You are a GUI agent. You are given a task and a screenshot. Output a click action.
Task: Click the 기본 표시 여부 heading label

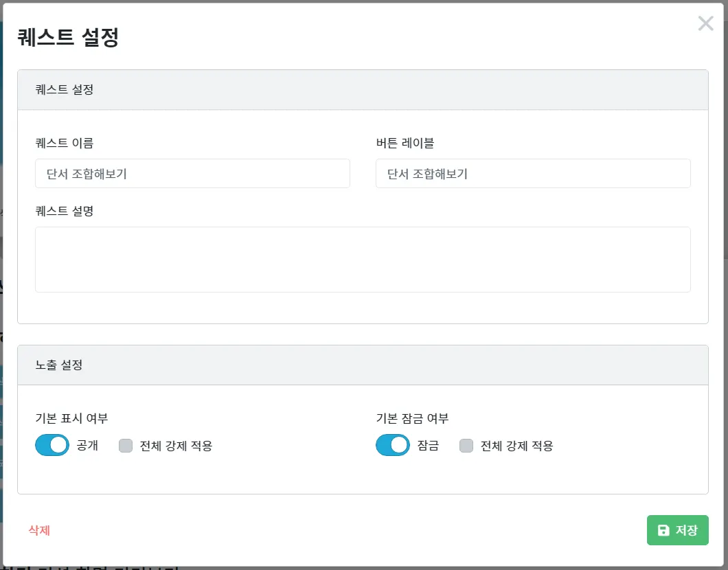click(x=71, y=418)
